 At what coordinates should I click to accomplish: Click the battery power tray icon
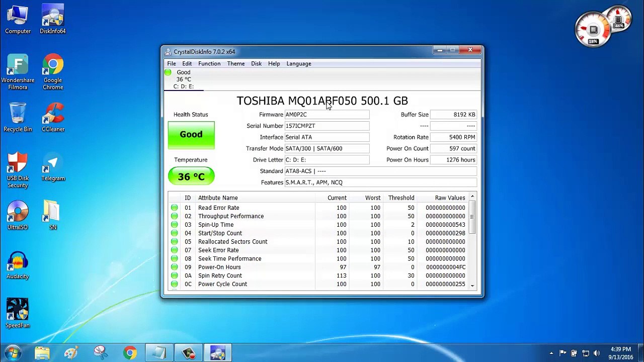click(x=574, y=353)
